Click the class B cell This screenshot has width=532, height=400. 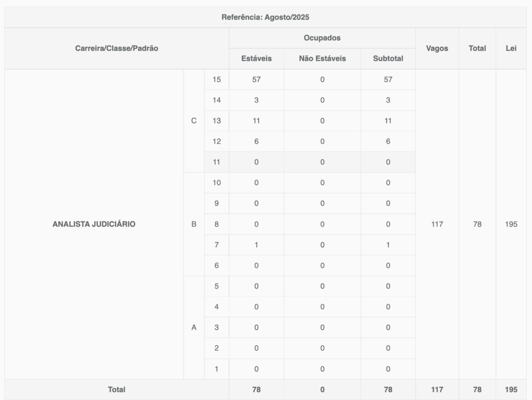click(x=194, y=224)
